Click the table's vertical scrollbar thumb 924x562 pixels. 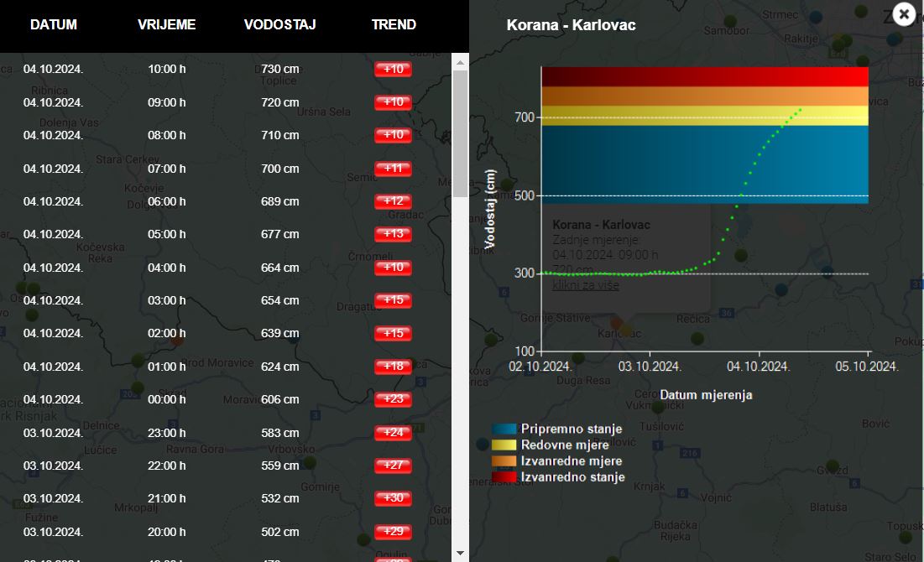460,133
